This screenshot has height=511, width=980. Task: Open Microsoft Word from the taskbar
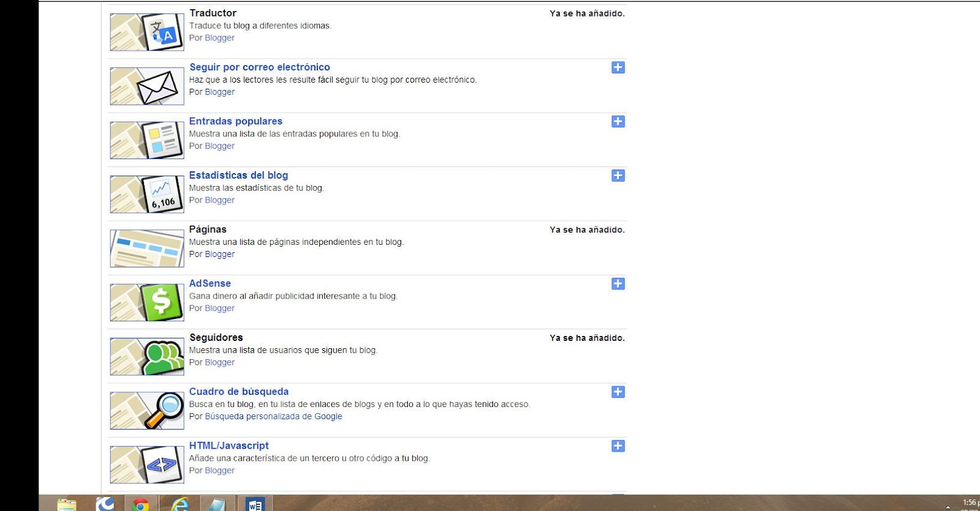(x=255, y=504)
